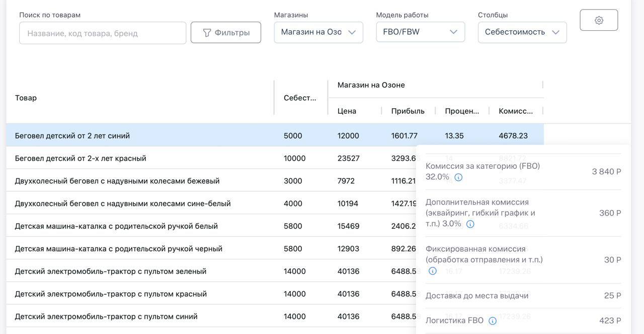
Task: Select row Детская машина-каталка с родительской ручкой черный
Action: click(x=211, y=248)
